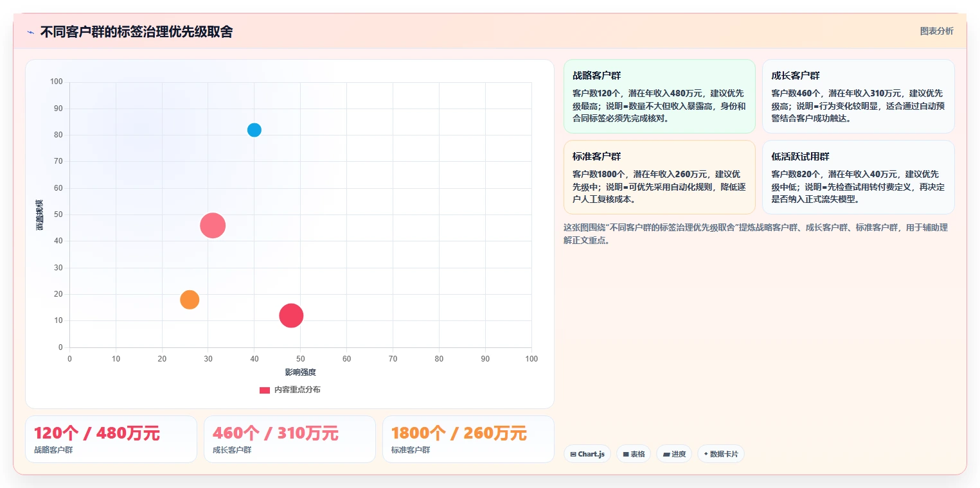This screenshot has height=488, width=980.
Task: Click the x-axis tick label 70
Action: (393, 359)
